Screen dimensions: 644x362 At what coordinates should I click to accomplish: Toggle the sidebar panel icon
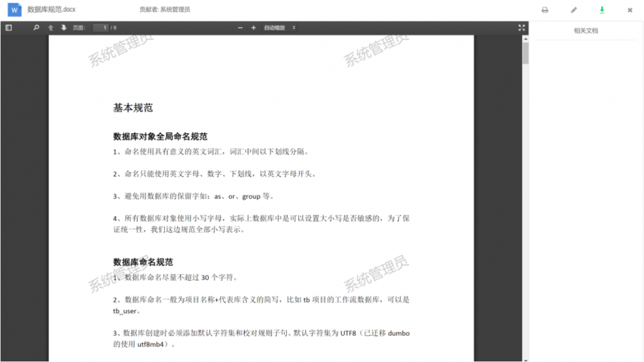pos(8,28)
